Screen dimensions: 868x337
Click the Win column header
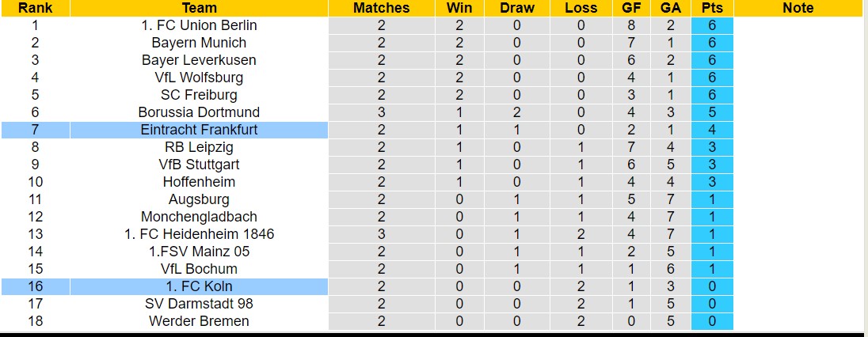(x=459, y=8)
